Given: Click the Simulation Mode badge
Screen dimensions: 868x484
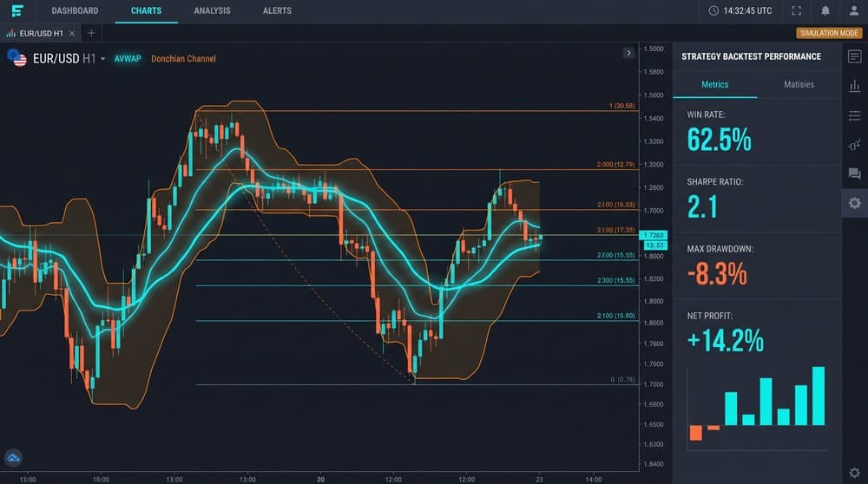Looking at the screenshot, I should pyautogui.click(x=829, y=33).
